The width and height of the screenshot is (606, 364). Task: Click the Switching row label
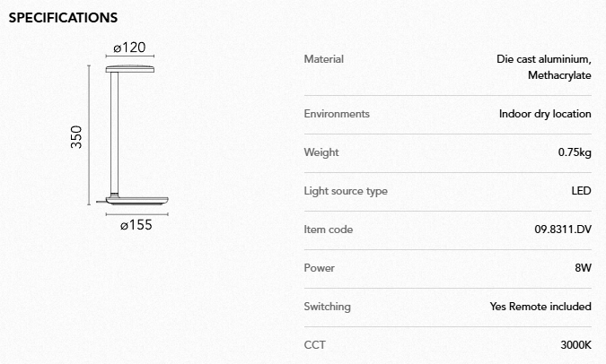click(x=328, y=307)
